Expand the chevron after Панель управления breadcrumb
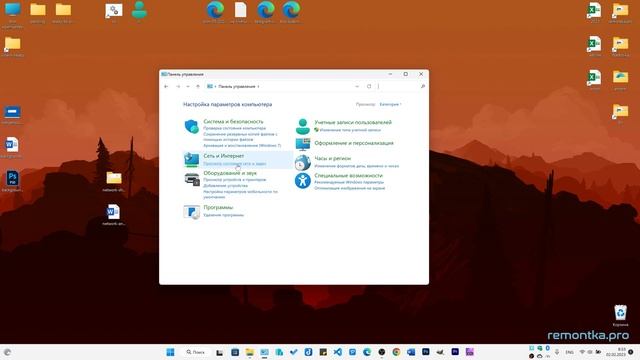 258,87
